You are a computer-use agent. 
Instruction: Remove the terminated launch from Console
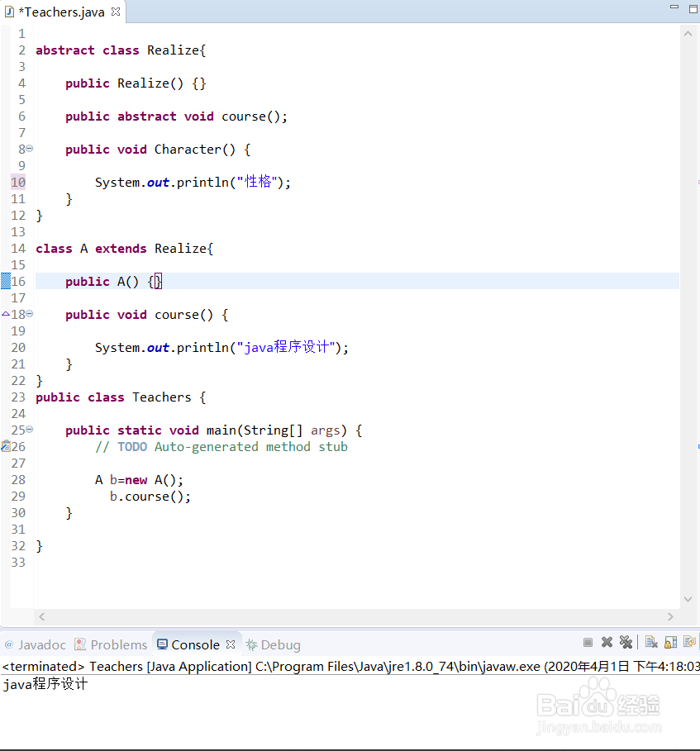pos(607,642)
